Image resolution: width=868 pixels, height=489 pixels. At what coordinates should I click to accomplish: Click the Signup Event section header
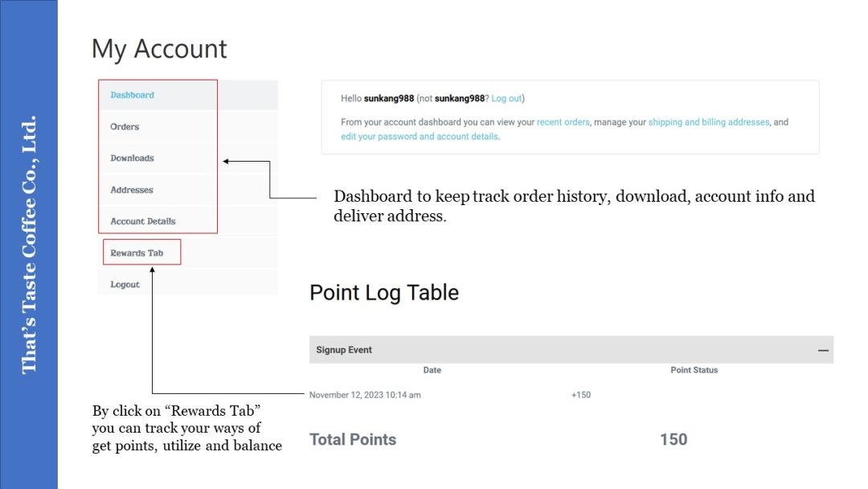click(x=344, y=350)
